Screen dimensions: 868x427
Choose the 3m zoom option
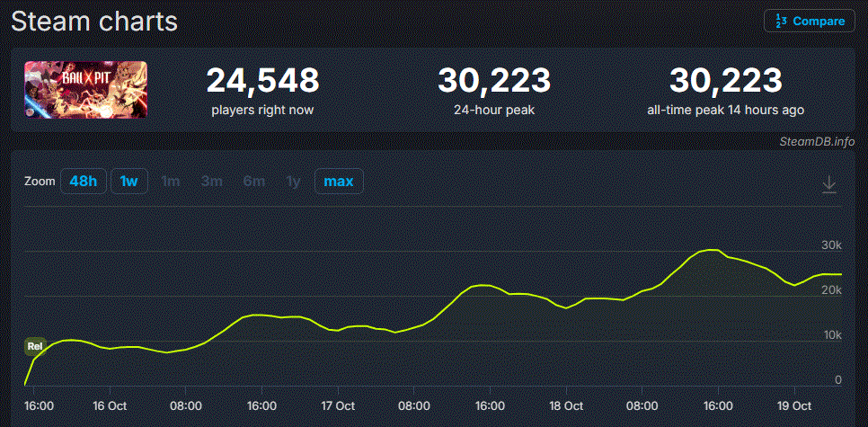point(211,182)
